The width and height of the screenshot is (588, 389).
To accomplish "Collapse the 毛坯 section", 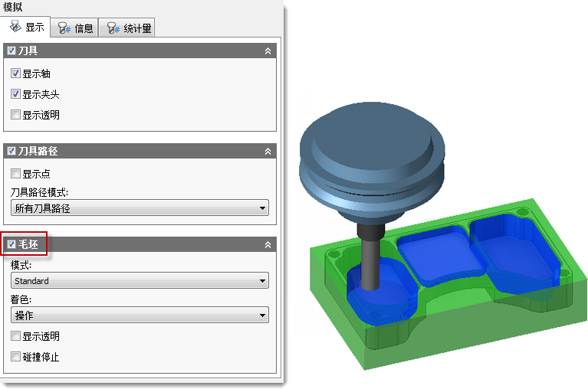I will (x=268, y=244).
